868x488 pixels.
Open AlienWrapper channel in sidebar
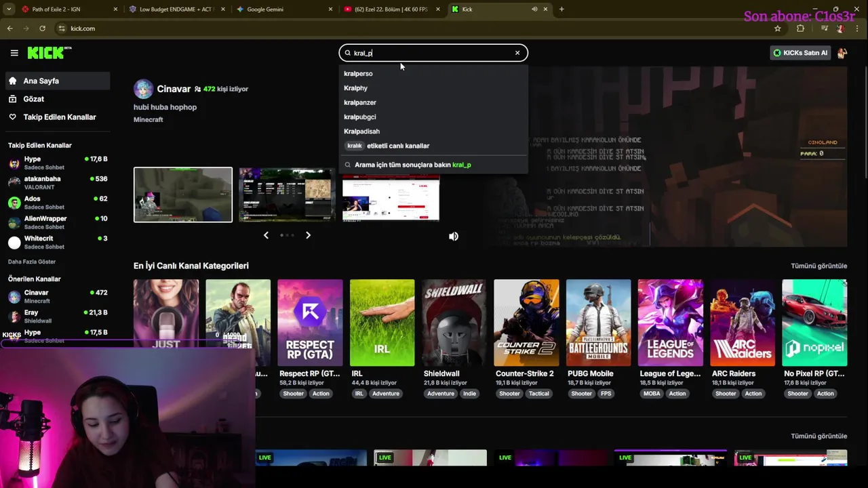pos(58,222)
